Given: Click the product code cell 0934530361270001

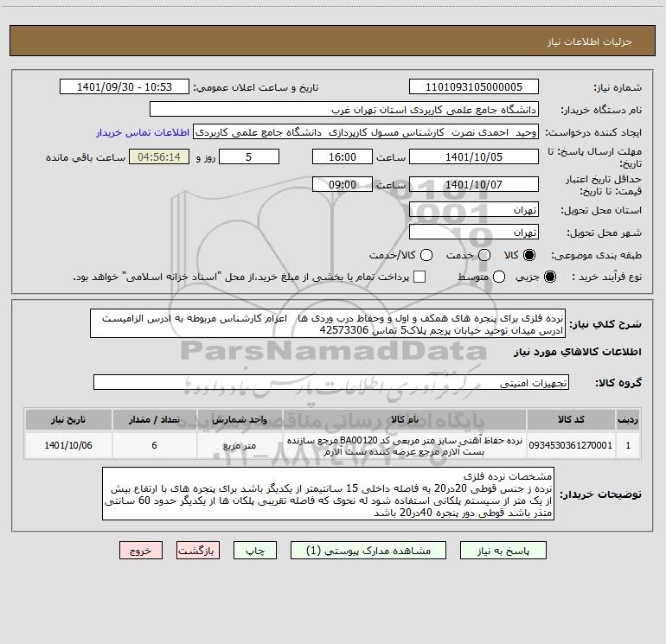Looking at the screenshot, I should [x=571, y=445].
